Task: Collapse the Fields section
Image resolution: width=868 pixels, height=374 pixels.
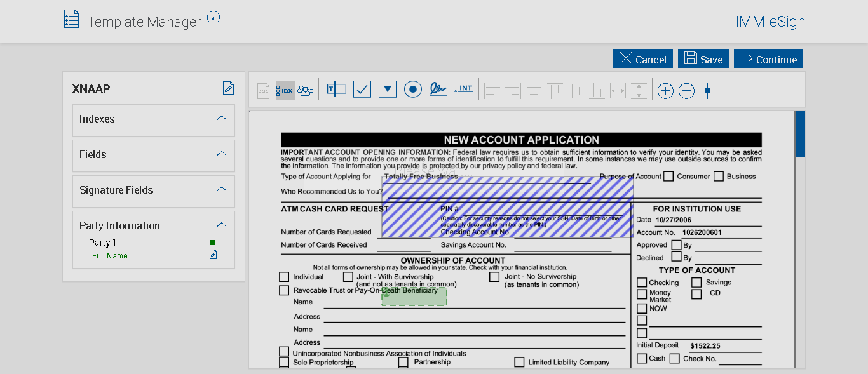Action: coord(222,154)
